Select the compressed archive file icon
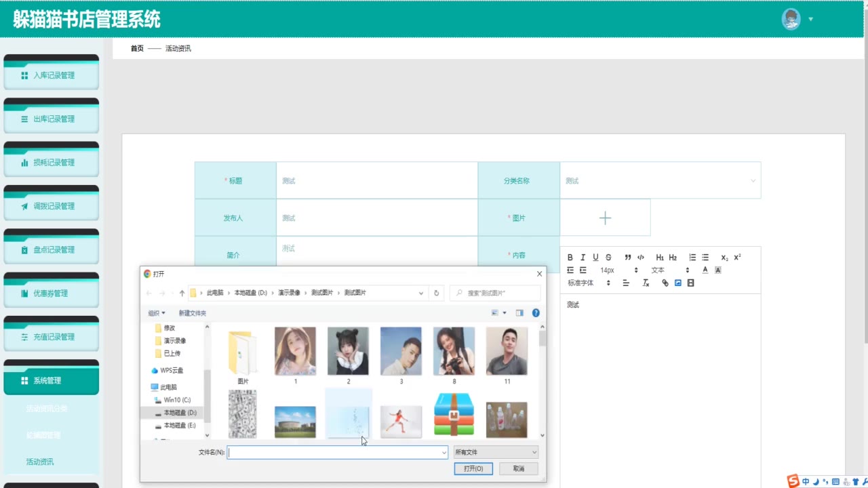Image resolution: width=868 pixels, height=488 pixels. (x=454, y=414)
